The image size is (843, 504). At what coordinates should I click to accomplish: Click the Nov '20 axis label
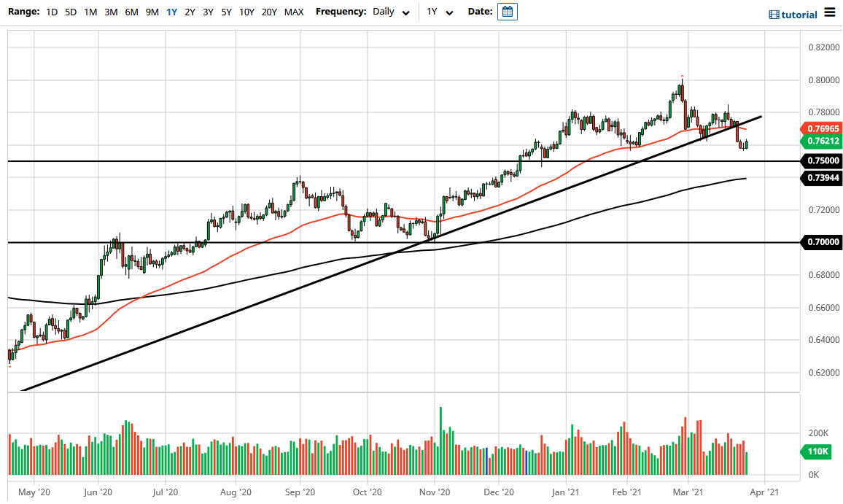[x=435, y=492]
